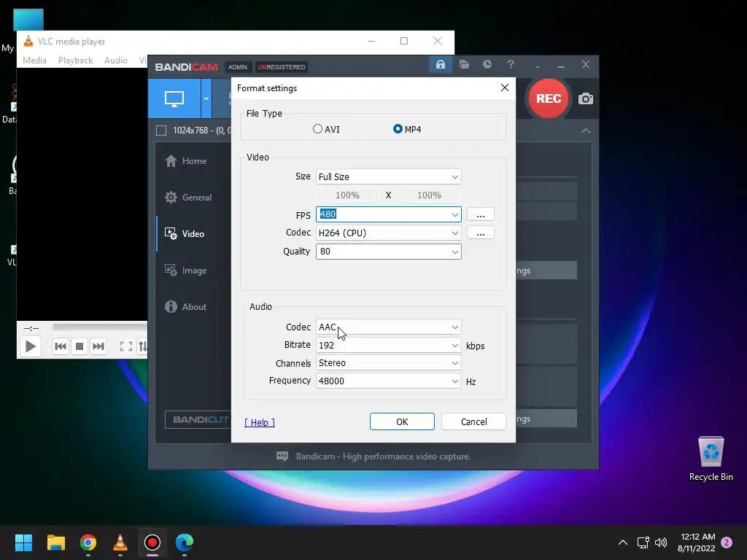Open extended settings in VLC controls
The image size is (747, 560).
coord(142,346)
